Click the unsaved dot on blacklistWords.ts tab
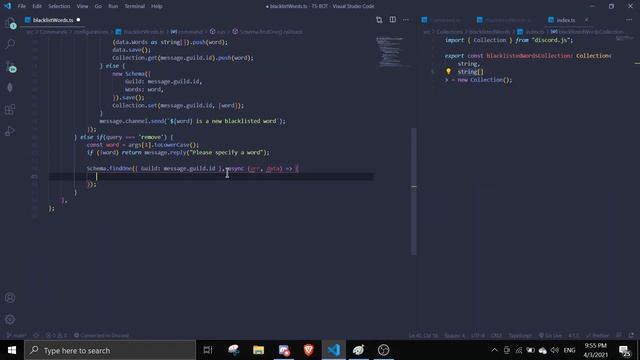640x360 pixels. (x=78, y=20)
